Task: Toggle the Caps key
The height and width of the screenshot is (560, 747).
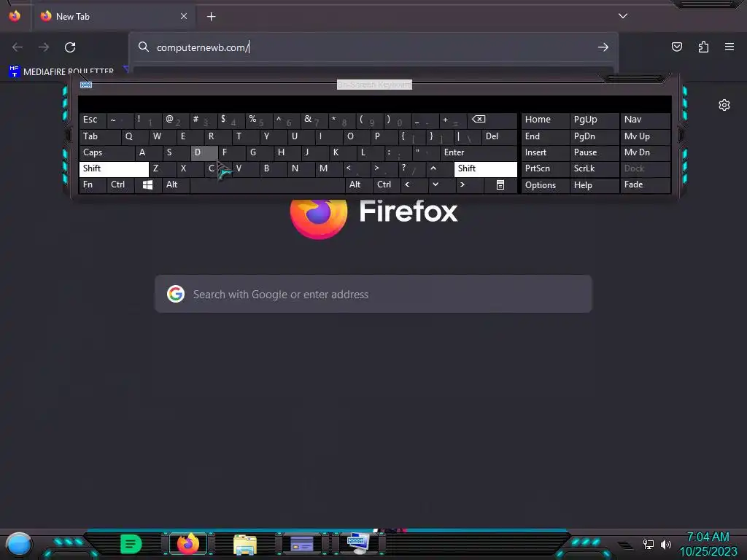Action: pos(107,152)
